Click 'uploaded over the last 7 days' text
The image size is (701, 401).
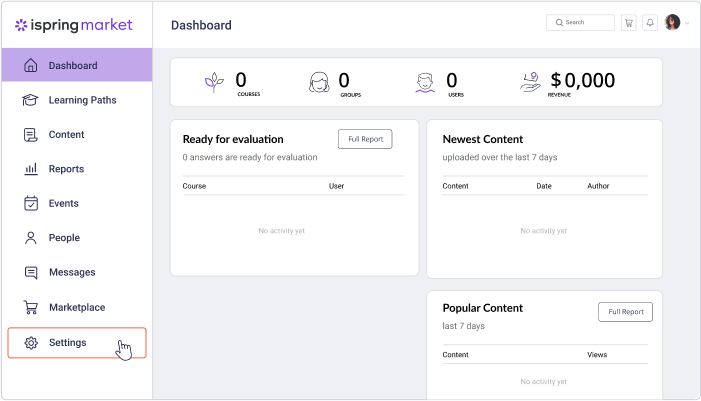(500, 157)
